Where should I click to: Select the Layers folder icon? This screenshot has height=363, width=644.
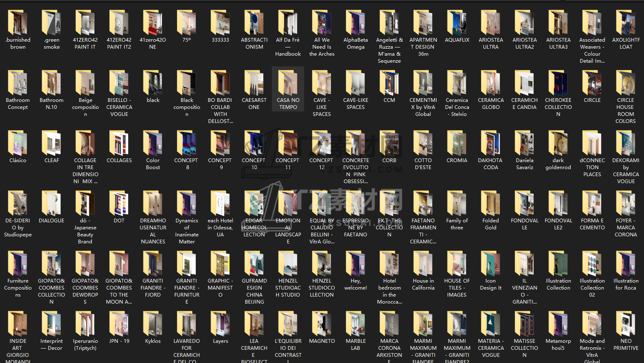(x=220, y=324)
